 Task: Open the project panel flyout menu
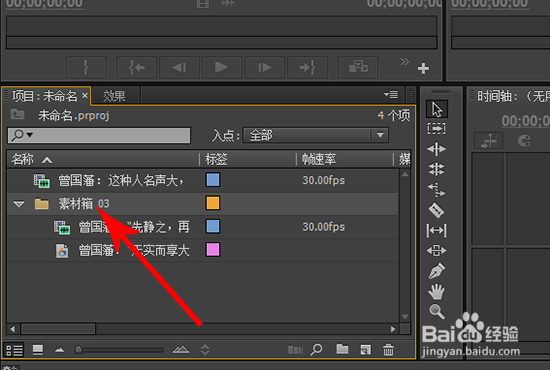(391, 95)
